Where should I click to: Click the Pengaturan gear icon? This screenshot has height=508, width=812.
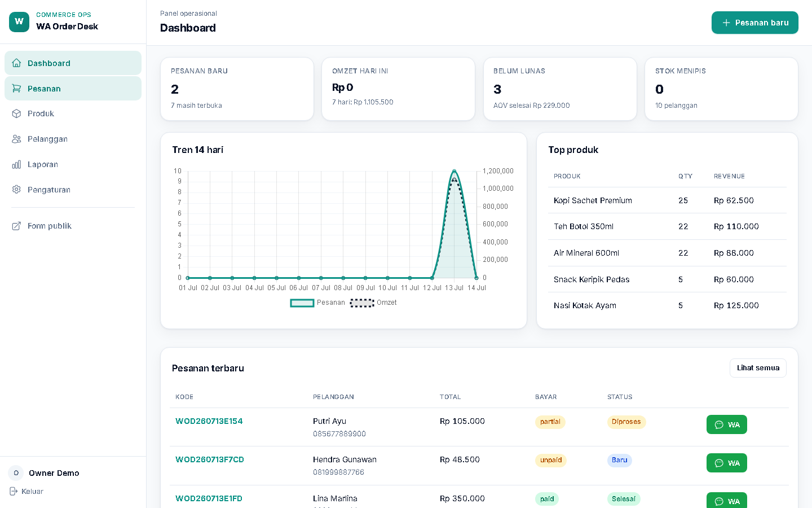pos(16,190)
